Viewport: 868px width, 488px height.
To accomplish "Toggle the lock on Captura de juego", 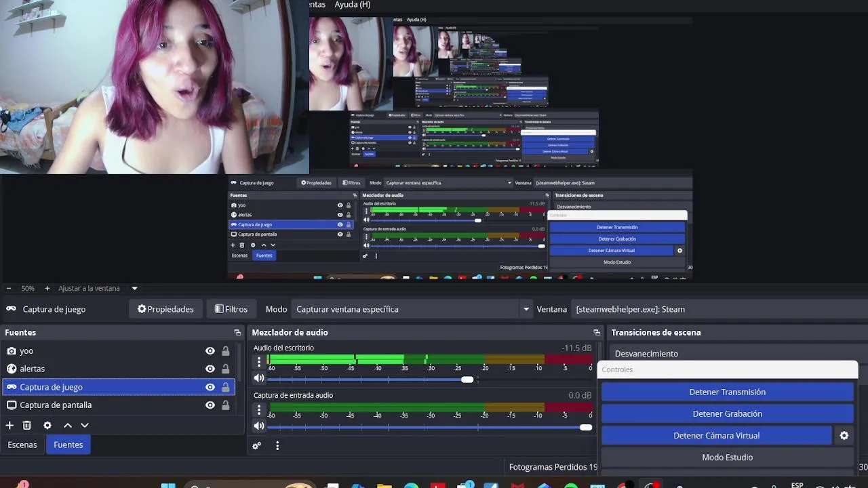I will pos(226,387).
